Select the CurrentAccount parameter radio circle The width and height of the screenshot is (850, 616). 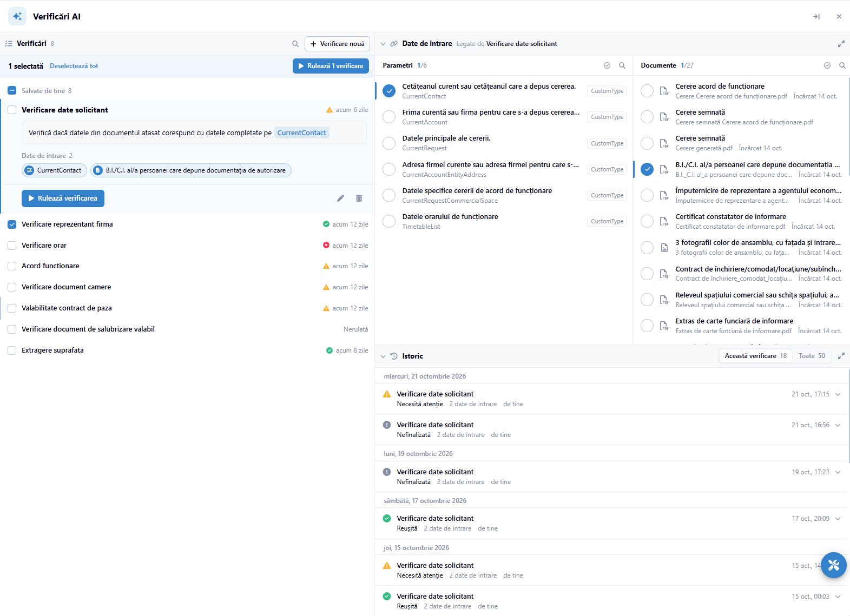(389, 117)
